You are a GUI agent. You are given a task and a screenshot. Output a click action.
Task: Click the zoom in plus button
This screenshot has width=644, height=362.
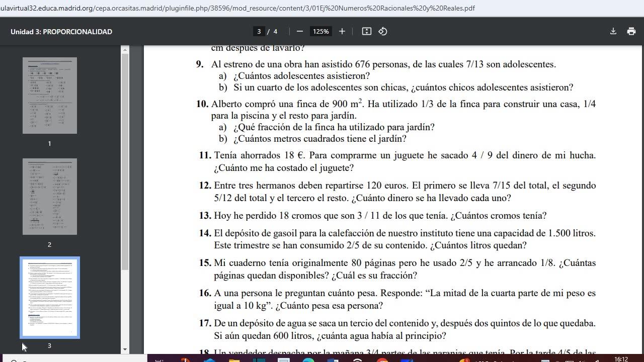342,31
